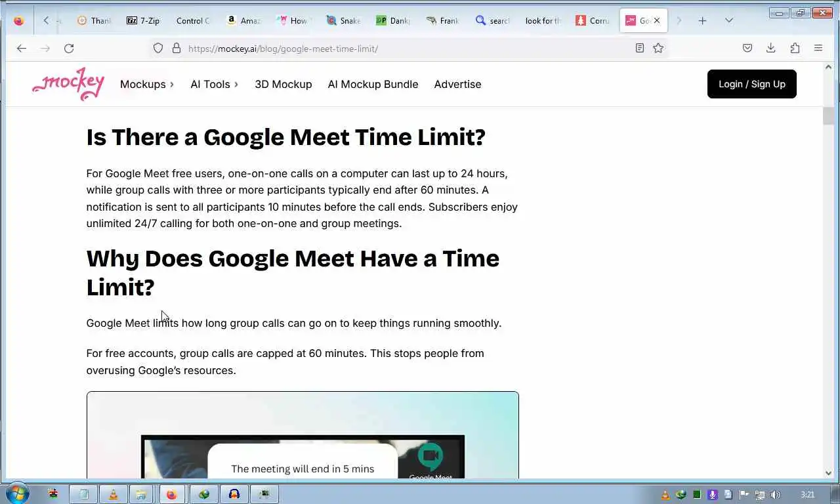Image resolution: width=840 pixels, height=504 pixels.
Task: Switch to the Thank tab
Action: (x=93, y=20)
